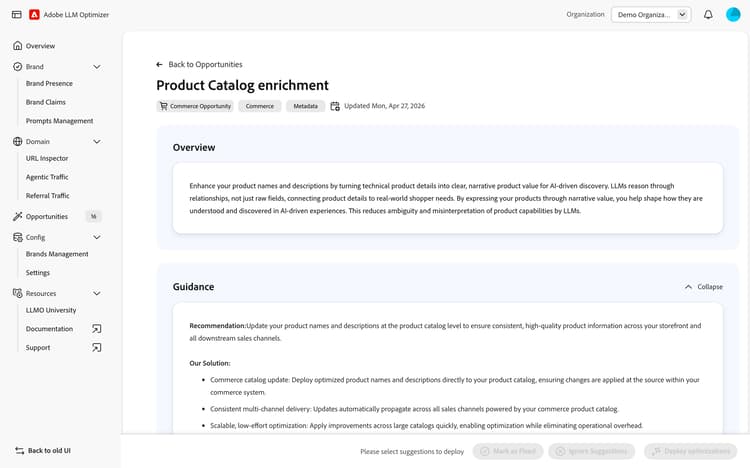Open URL Inspector page
The width and height of the screenshot is (750, 468).
[47, 158]
